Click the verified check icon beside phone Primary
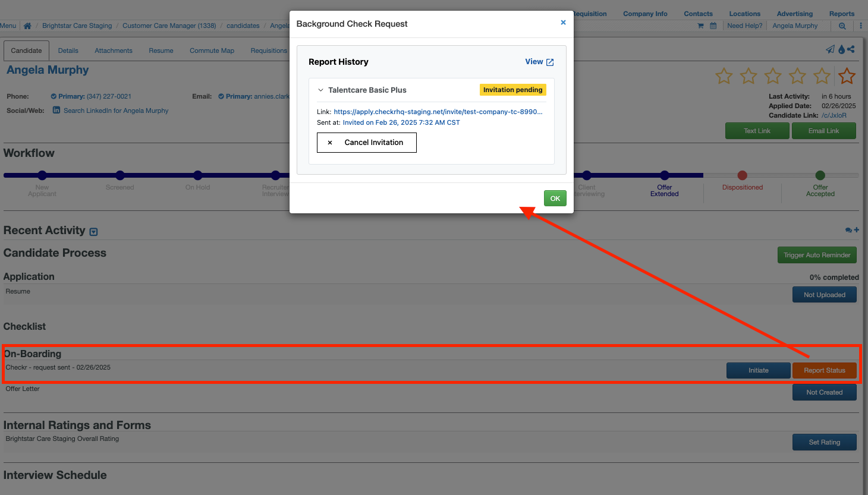 coord(54,96)
